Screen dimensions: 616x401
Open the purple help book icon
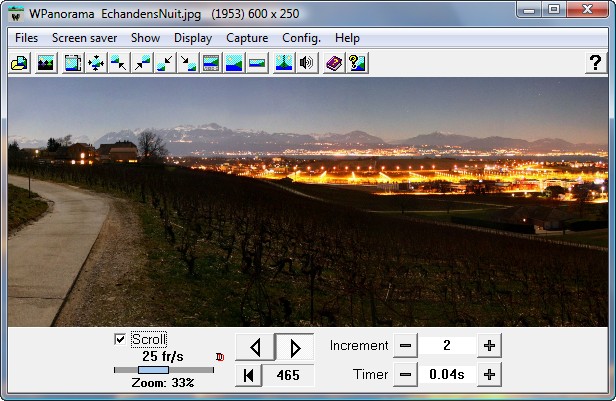(334, 63)
